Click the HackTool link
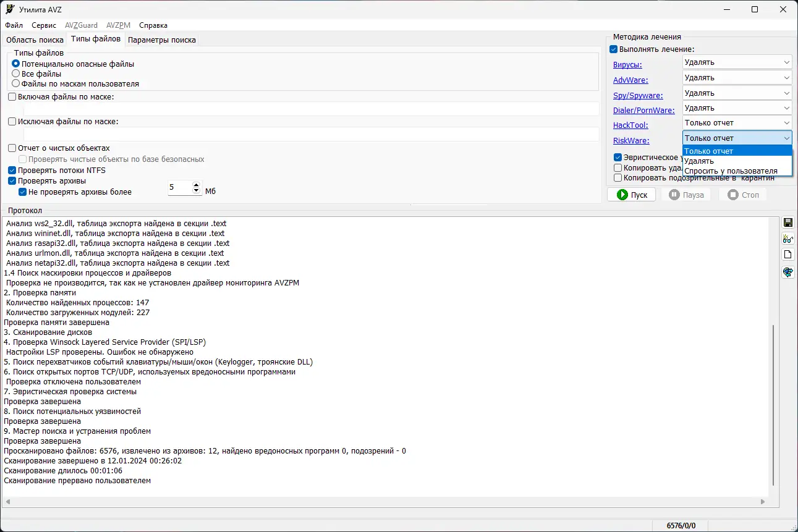This screenshot has height=532, width=798. 630,125
